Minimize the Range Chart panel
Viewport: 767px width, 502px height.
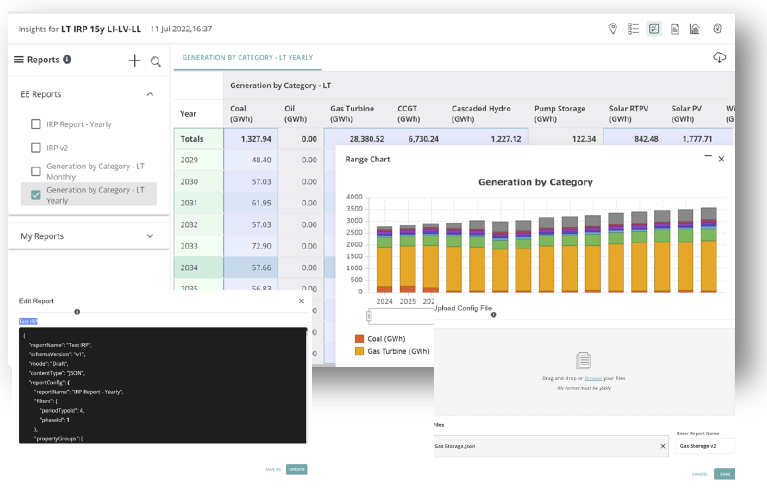tap(708, 157)
